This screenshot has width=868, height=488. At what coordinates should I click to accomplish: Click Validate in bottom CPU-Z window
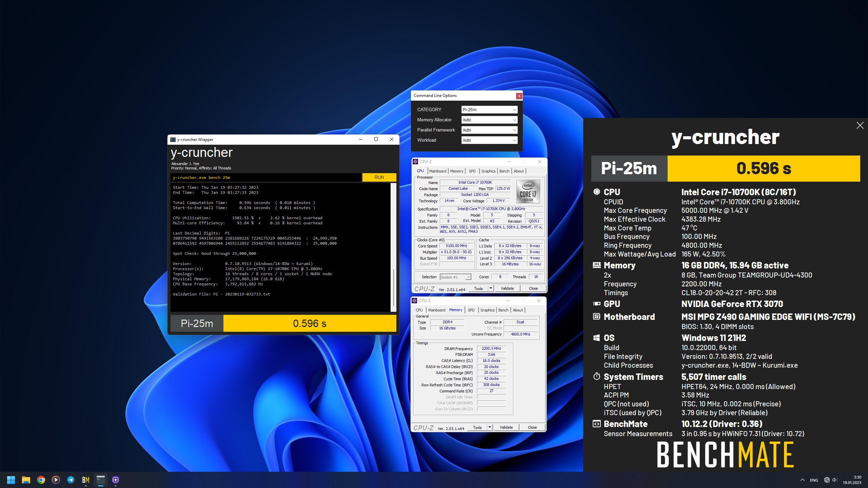click(x=506, y=427)
